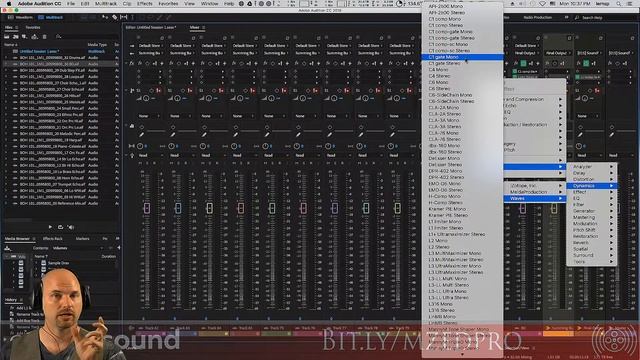Switch to Waveform view
Viewport: 640px width, 360px height.
pos(20,18)
